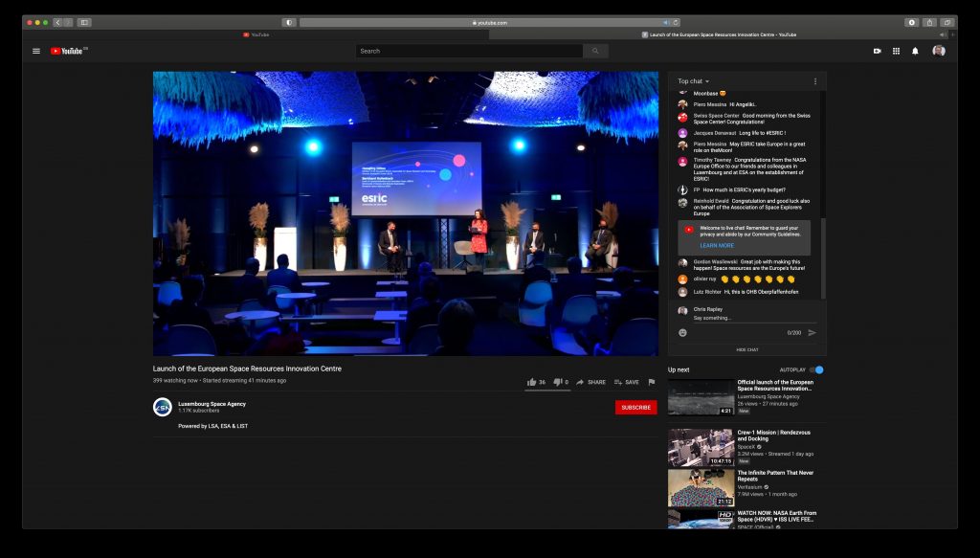The width and height of the screenshot is (980, 558).
Task: Reload the page in Safari
Action: pyautogui.click(x=676, y=23)
